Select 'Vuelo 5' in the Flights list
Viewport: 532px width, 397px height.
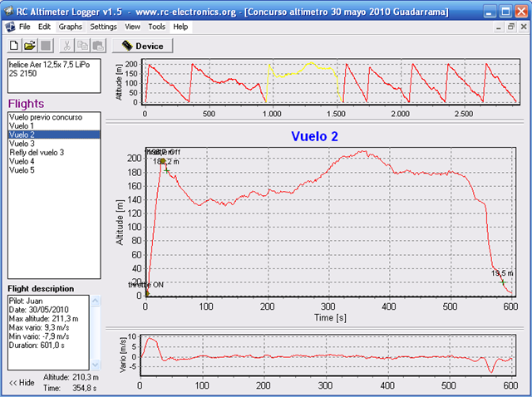coord(22,169)
